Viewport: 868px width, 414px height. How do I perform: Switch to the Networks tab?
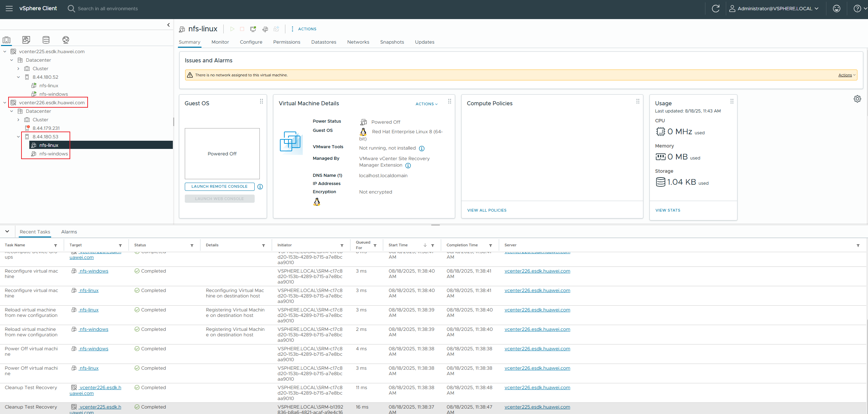[358, 42]
